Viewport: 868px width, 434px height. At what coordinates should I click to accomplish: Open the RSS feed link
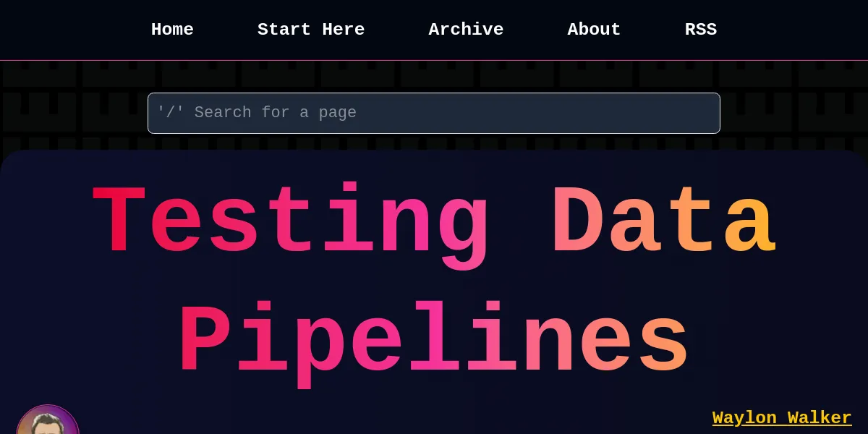[x=700, y=30]
